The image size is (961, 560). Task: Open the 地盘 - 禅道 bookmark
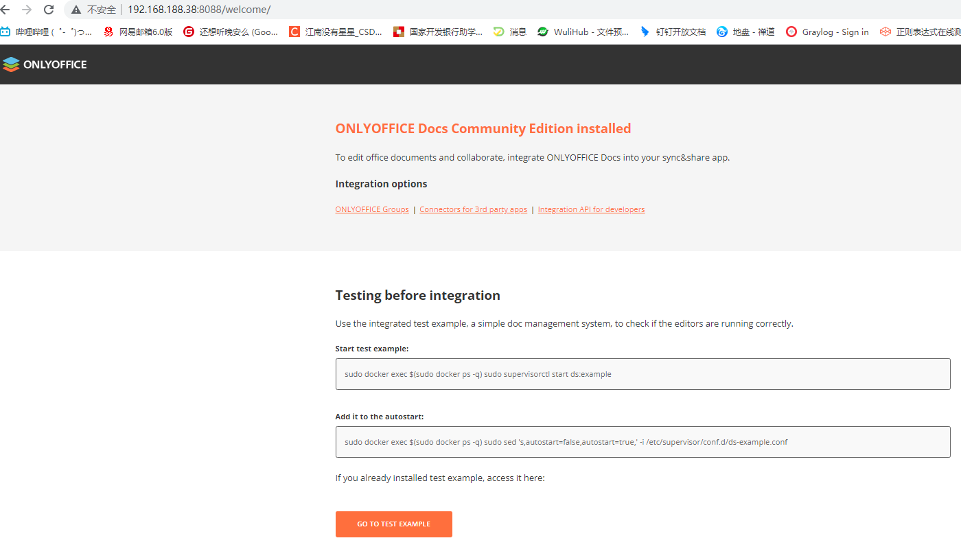745,32
